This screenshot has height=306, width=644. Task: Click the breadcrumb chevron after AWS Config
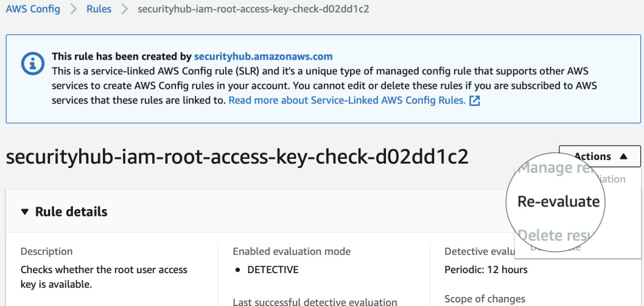73,10
